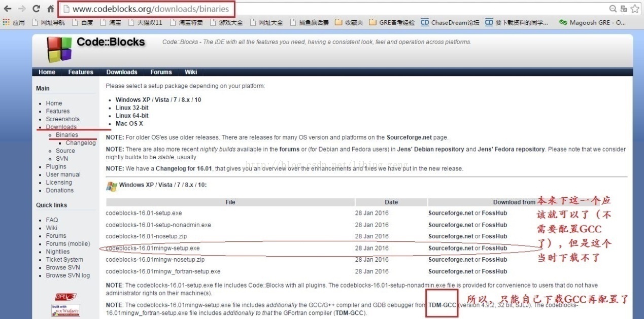Viewport: 644px width, 319px height.
Task: Open Ticket System in Quick links
Action: tap(64, 260)
